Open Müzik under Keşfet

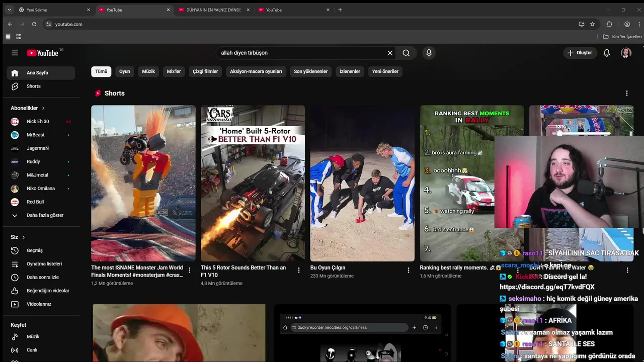pos(41,337)
